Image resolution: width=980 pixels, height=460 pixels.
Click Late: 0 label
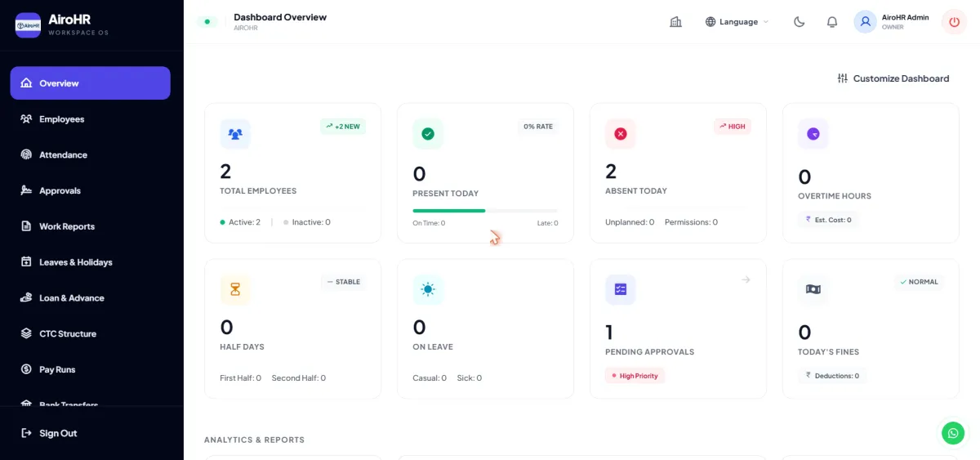click(x=548, y=223)
